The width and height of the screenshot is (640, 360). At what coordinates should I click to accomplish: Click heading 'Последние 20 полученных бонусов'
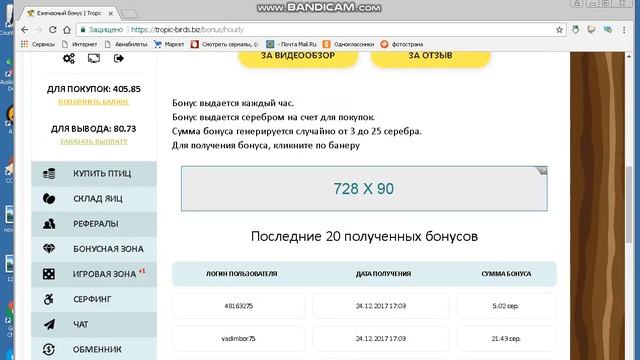[x=364, y=236]
